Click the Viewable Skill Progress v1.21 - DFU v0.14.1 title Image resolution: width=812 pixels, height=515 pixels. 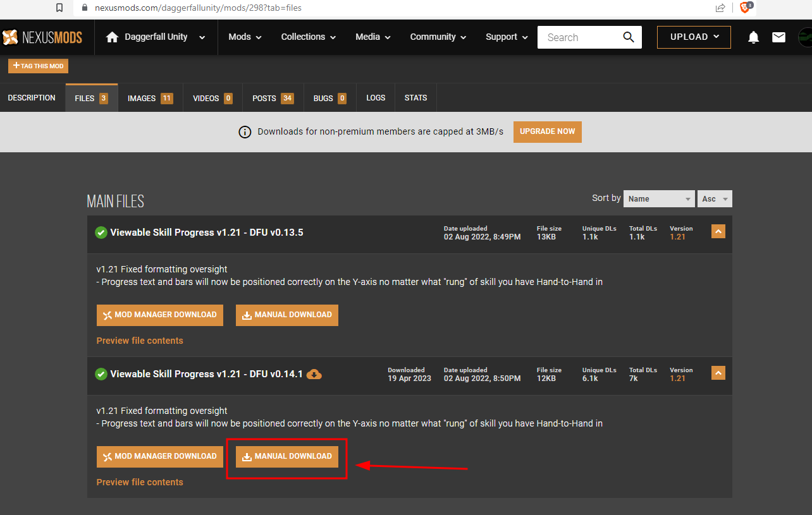tap(207, 374)
